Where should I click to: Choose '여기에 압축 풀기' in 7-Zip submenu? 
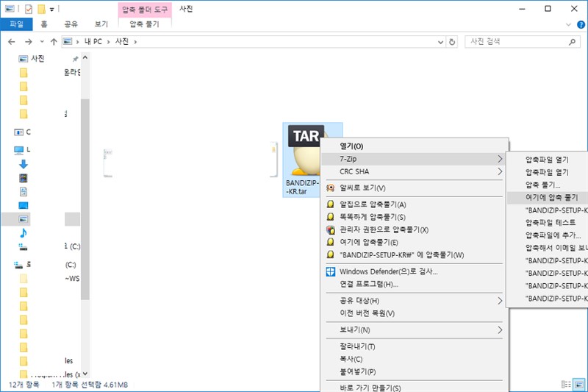551,198
